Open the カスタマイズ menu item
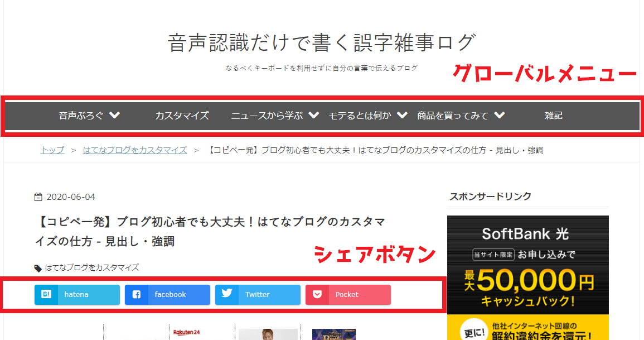 (182, 116)
